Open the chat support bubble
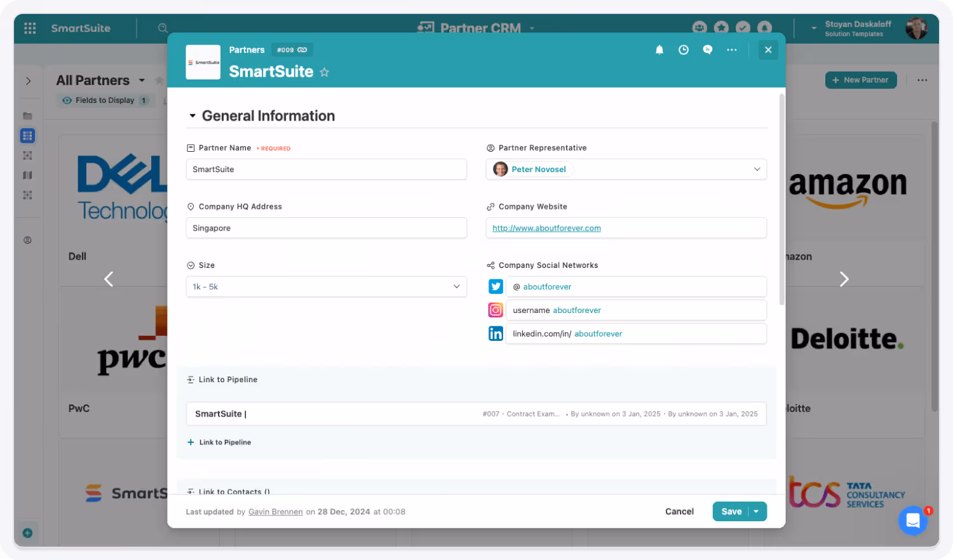953x560 pixels. [913, 521]
